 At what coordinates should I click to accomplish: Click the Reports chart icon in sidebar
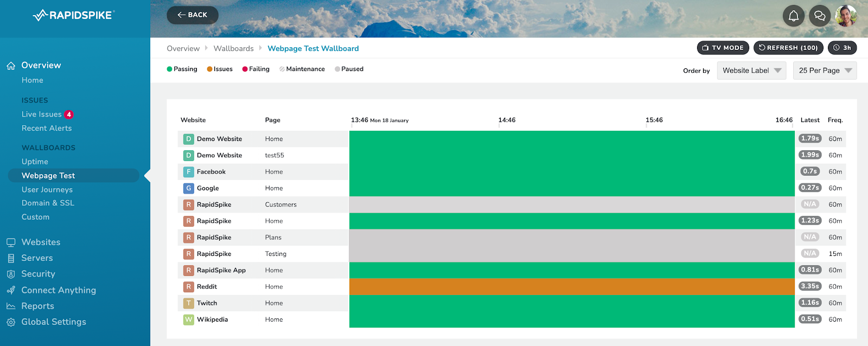[11, 306]
